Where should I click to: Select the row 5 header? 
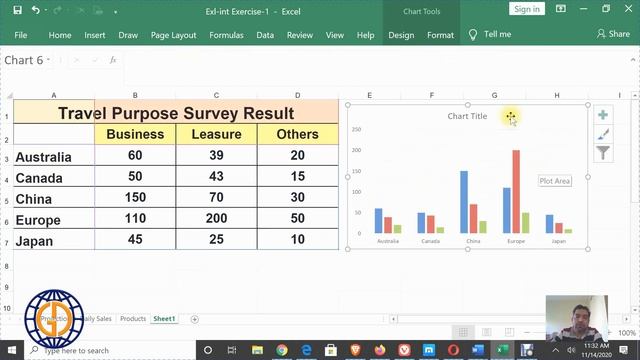(7, 201)
